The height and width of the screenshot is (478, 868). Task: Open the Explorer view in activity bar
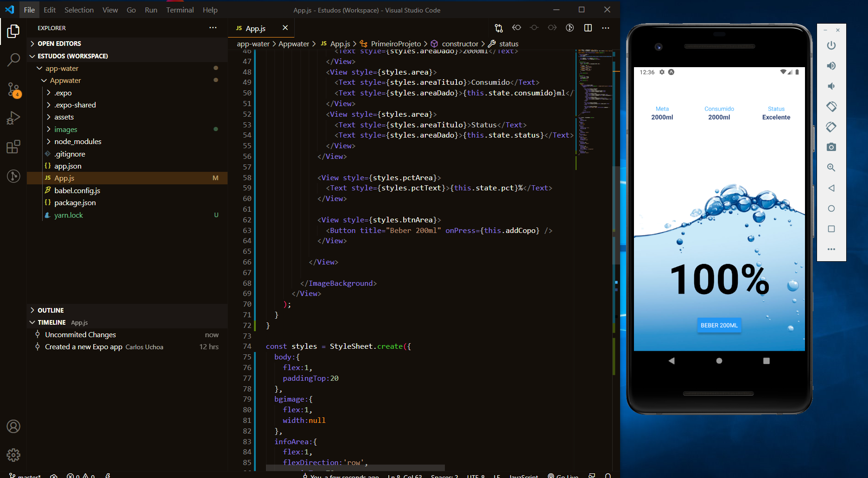pos(13,31)
